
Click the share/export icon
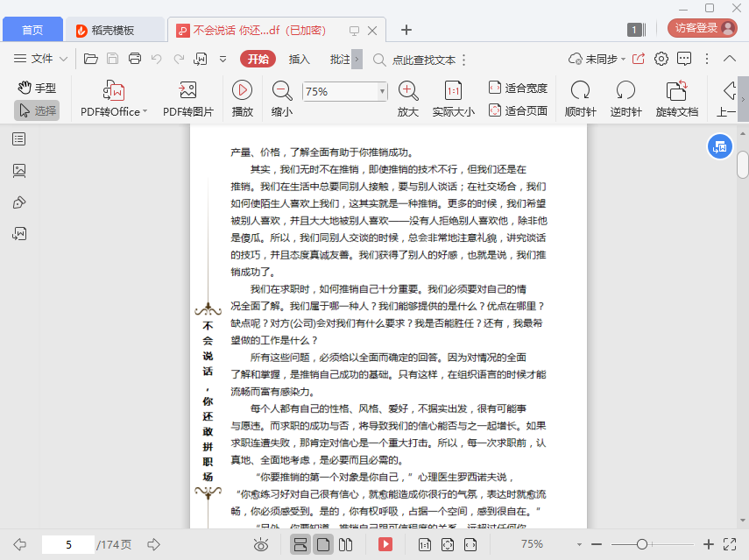(x=639, y=59)
